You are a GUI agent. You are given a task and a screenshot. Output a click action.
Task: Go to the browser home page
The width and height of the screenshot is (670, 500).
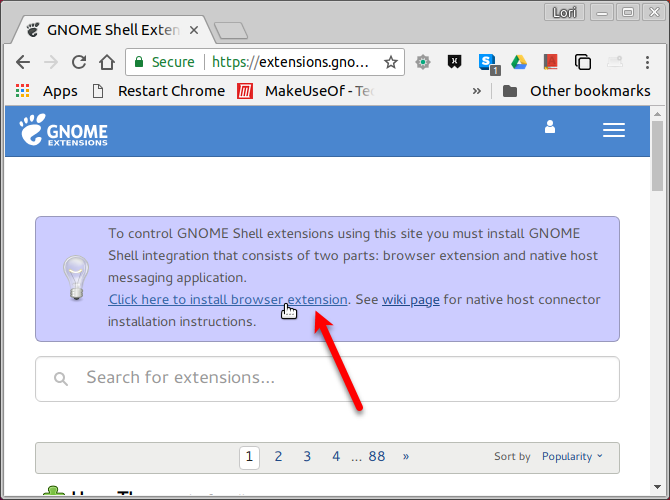click(x=107, y=62)
